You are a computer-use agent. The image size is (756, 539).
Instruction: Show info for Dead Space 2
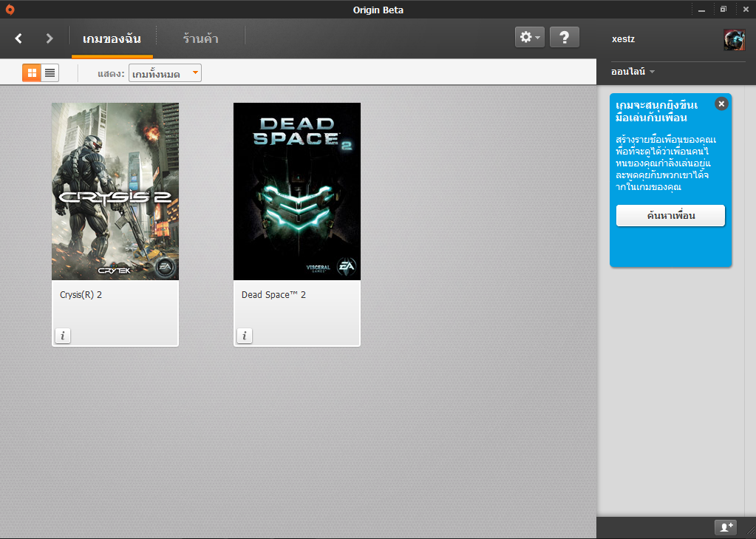[x=245, y=336]
